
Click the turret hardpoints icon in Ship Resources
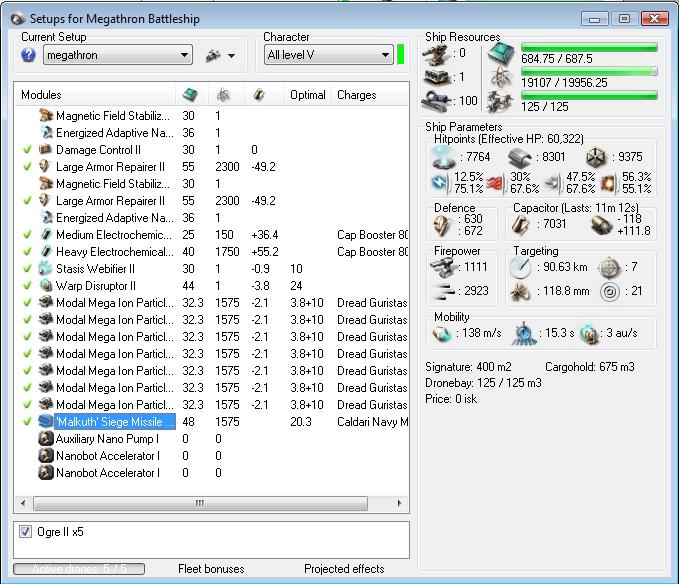pyautogui.click(x=436, y=54)
